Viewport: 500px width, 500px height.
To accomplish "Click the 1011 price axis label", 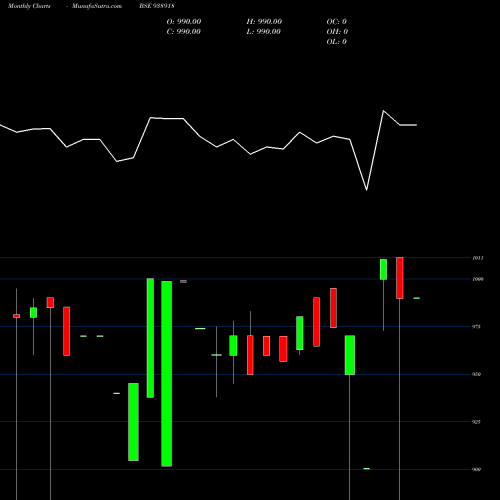I will pos(478,258).
